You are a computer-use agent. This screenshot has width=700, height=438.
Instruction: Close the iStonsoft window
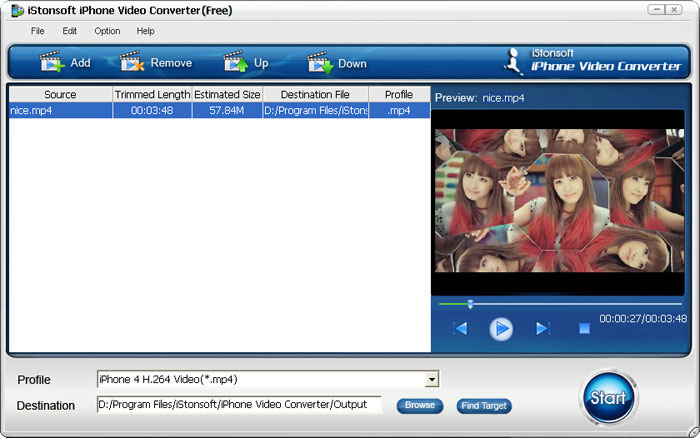(674, 9)
